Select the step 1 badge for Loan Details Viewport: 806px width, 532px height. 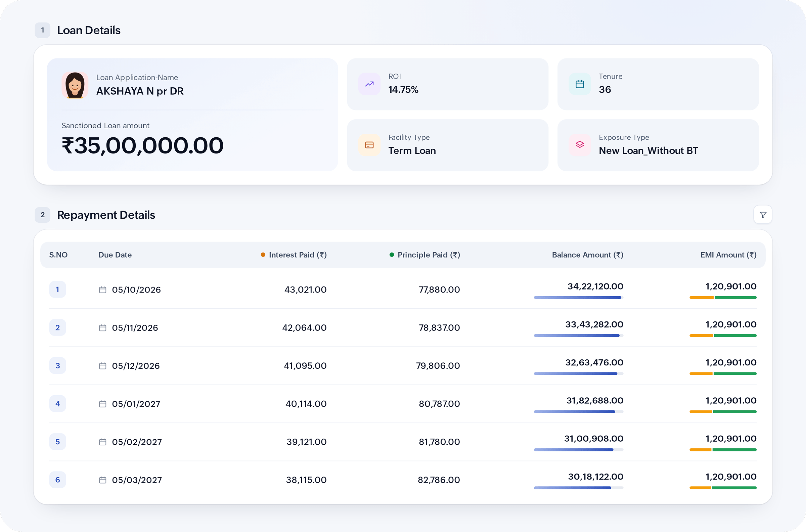[42, 30]
